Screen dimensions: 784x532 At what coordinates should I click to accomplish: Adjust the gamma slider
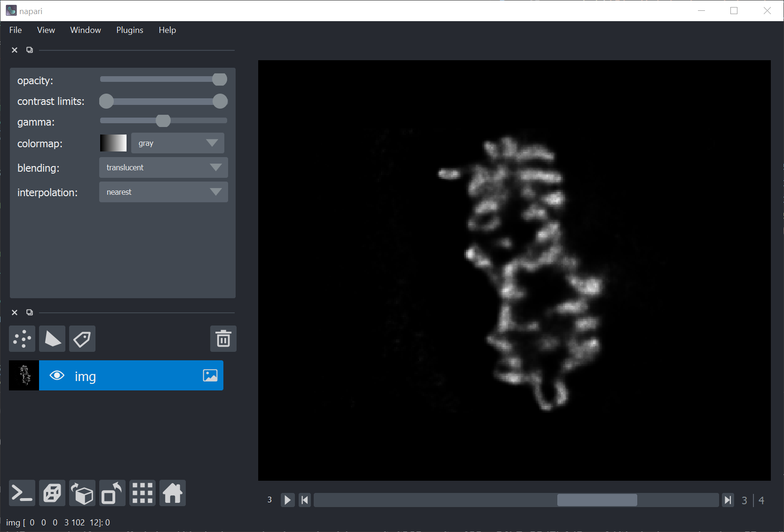pos(163,121)
